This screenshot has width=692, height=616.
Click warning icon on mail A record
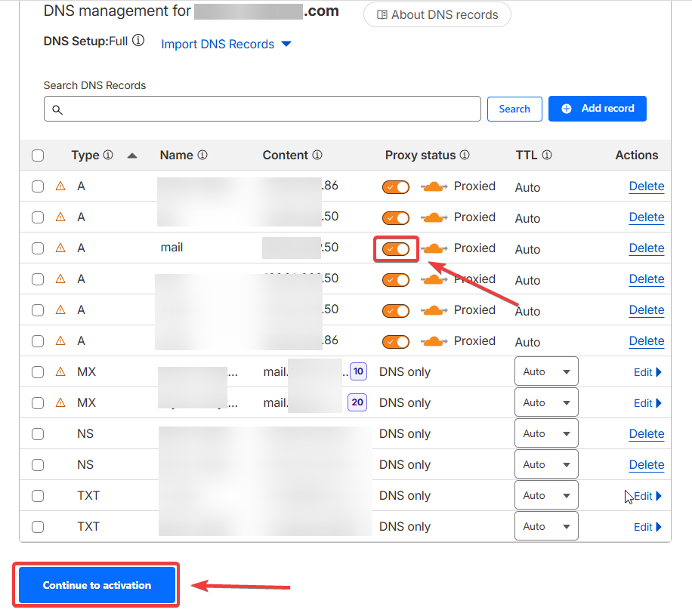pos(60,248)
